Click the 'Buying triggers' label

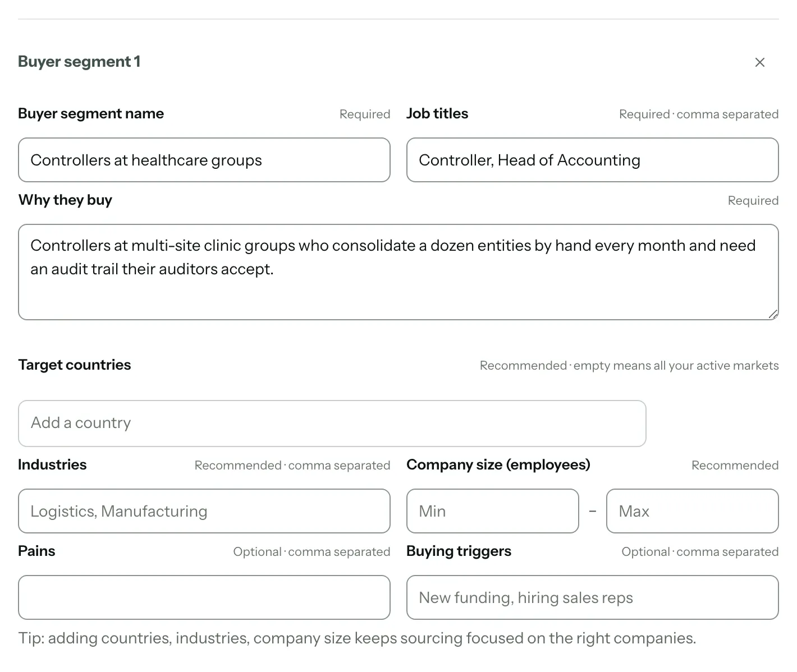click(x=459, y=551)
